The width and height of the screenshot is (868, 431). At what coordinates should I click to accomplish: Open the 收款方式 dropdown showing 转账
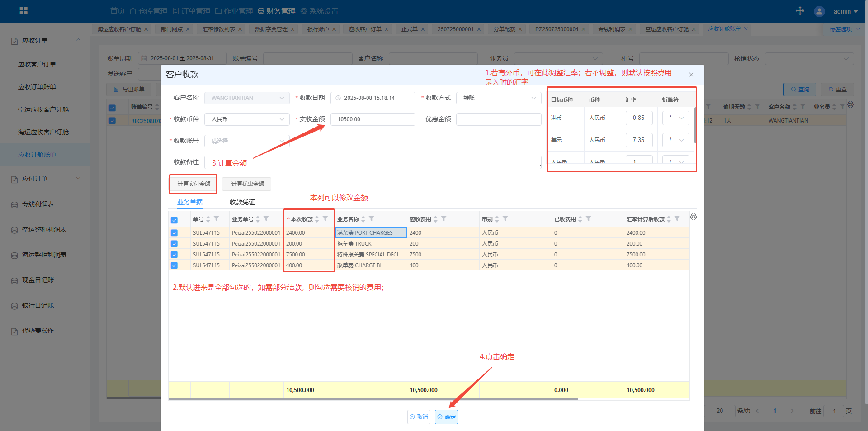[x=498, y=98]
